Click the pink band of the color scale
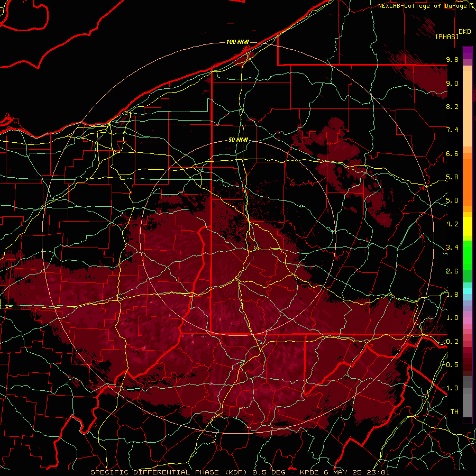Screen dimensions: 476x476 [x=467, y=321]
